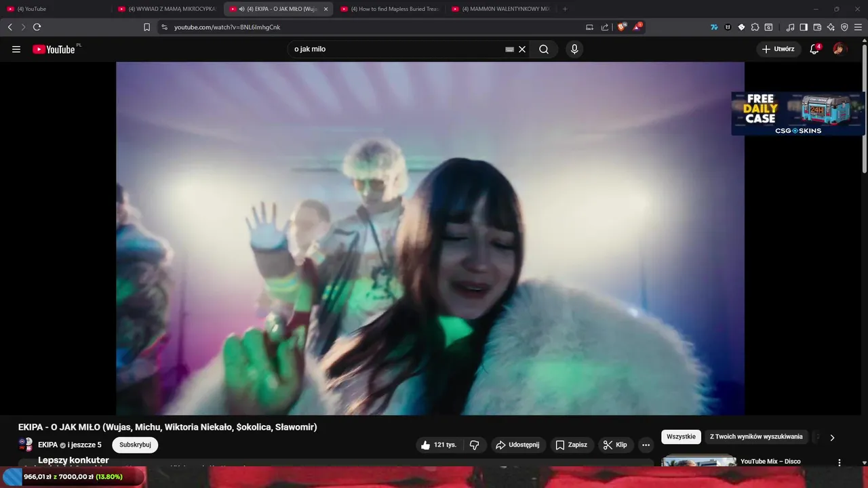Open the on-screen keyboard in search box

pyautogui.click(x=509, y=49)
